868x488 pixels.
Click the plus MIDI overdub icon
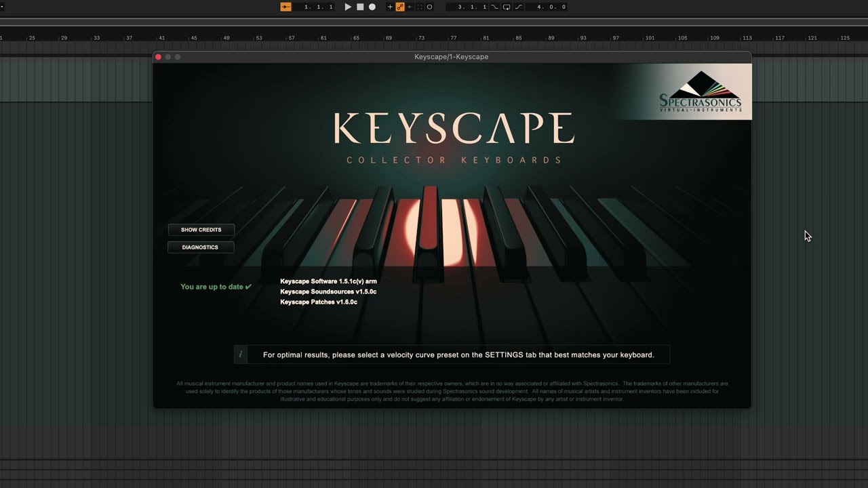click(x=390, y=7)
